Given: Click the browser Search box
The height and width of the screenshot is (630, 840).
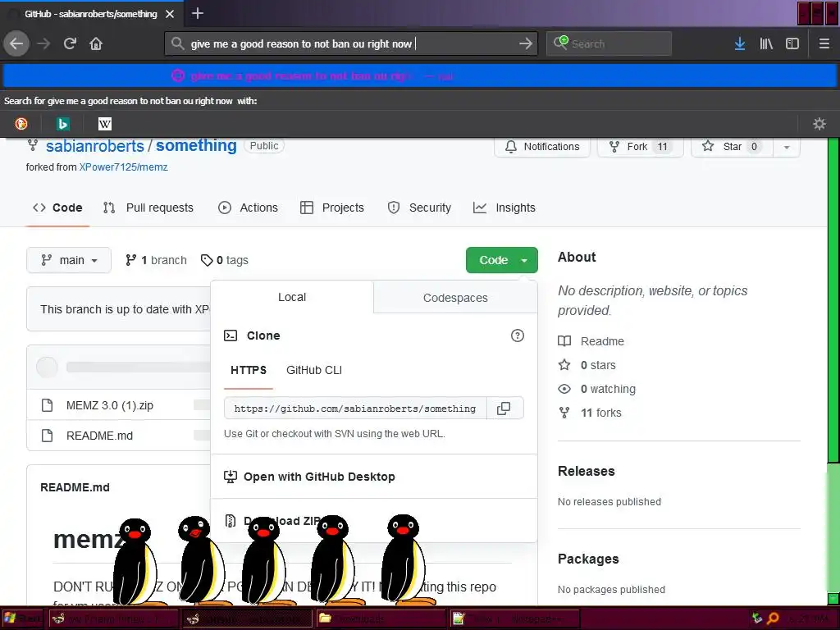Looking at the screenshot, I should (609, 43).
